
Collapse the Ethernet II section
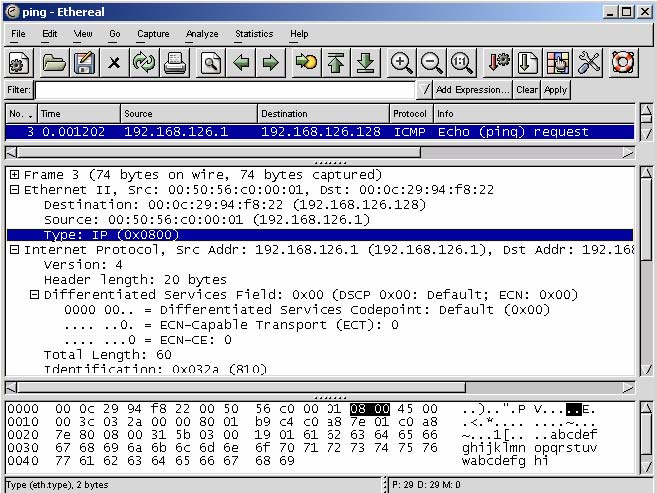tap(15, 190)
